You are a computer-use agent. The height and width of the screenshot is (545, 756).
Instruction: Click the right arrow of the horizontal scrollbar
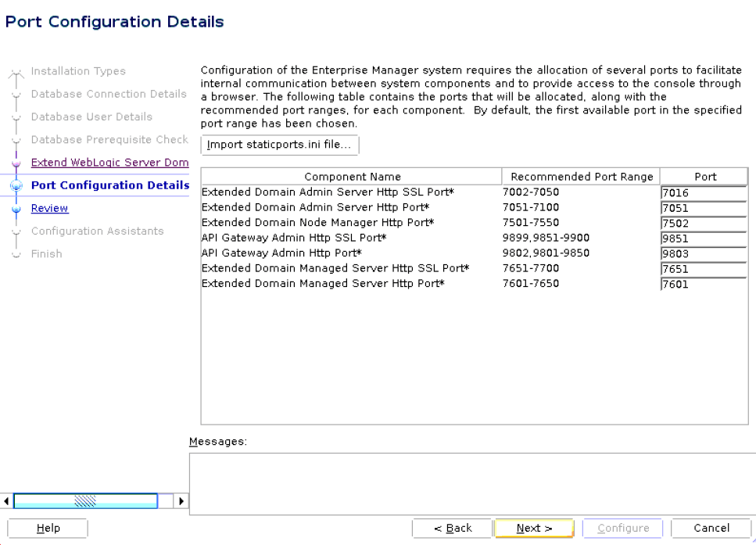point(181,500)
